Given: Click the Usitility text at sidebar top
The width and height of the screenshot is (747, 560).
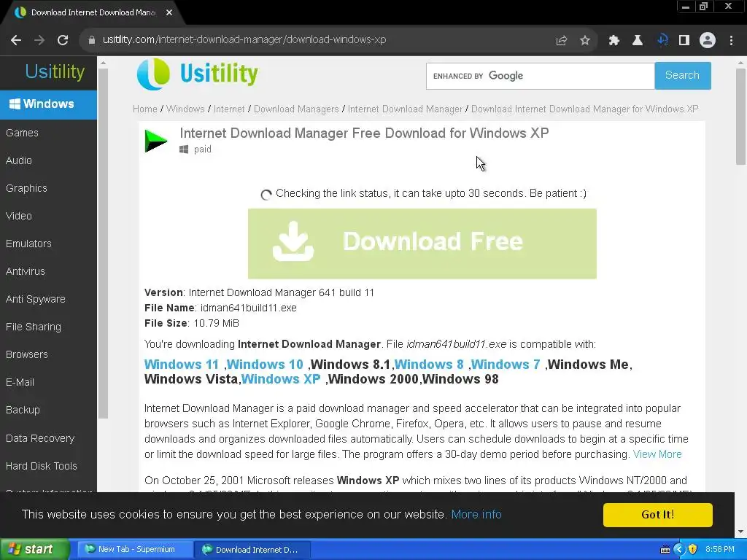Looking at the screenshot, I should pyautogui.click(x=55, y=72).
